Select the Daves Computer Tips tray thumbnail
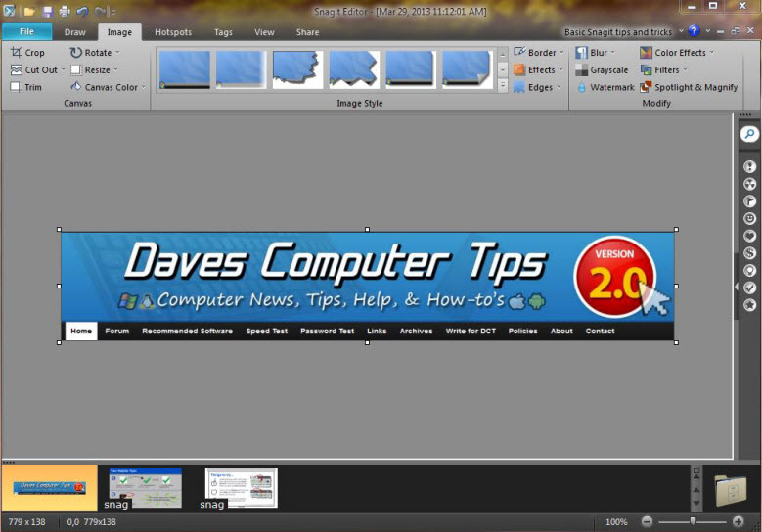The image size is (762, 532). [50, 488]
